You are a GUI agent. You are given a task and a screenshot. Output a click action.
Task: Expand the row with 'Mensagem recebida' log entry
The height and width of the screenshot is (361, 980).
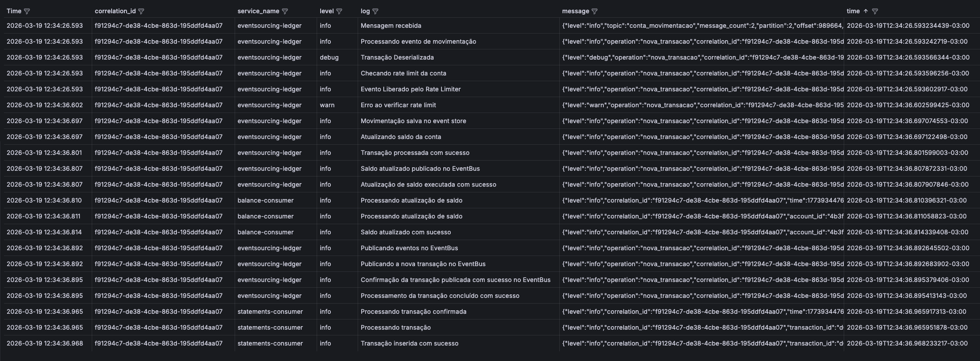[390, 26]
